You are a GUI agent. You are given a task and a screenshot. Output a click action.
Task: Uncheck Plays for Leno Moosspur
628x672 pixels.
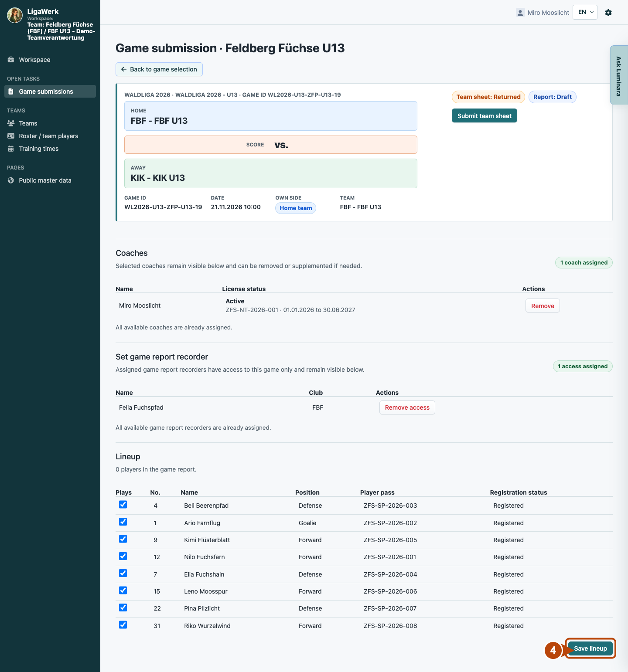coord(123,591)
